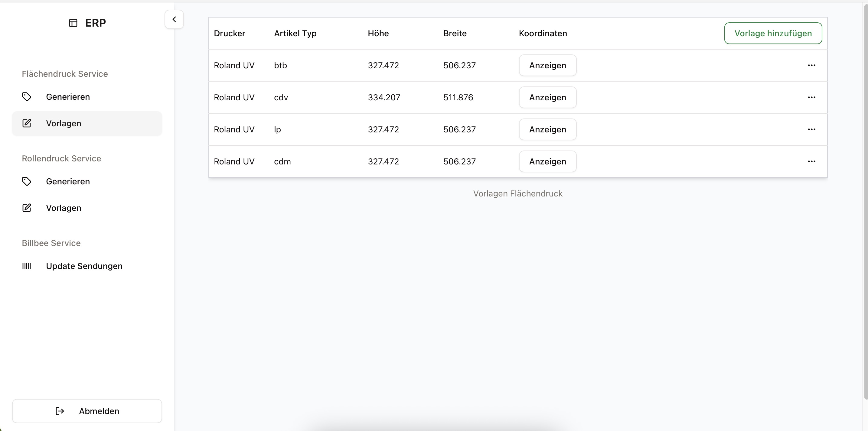Click the Vorlage hinzufügen button
868x431 pixels.
click(x=773, y=33)
